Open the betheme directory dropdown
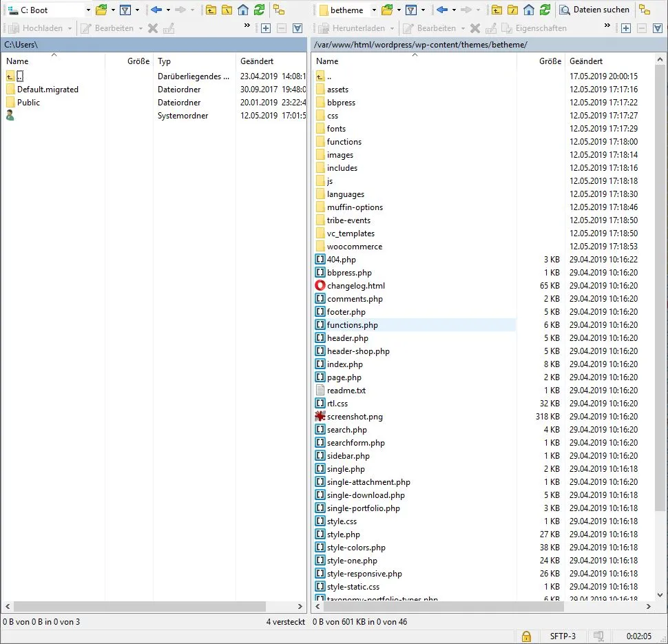Screen dimensions: 668x644 (374, 10)
